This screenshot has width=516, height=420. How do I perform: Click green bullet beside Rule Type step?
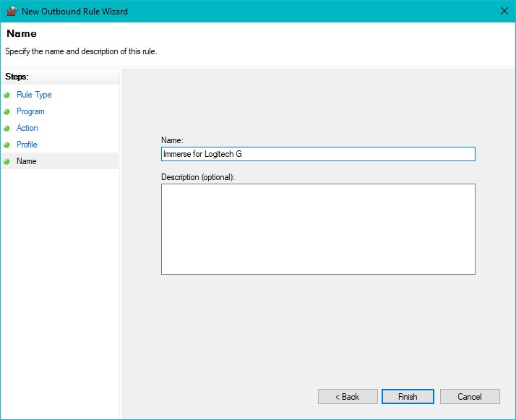[7, 95]
